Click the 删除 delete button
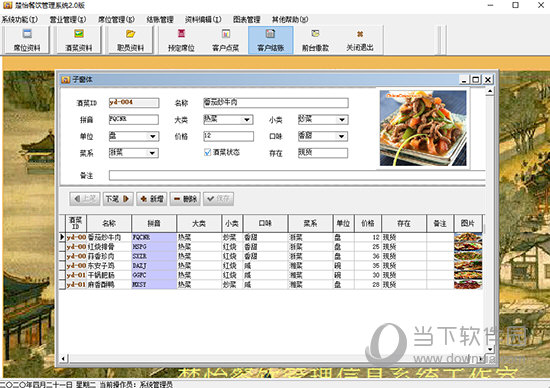 185,199
